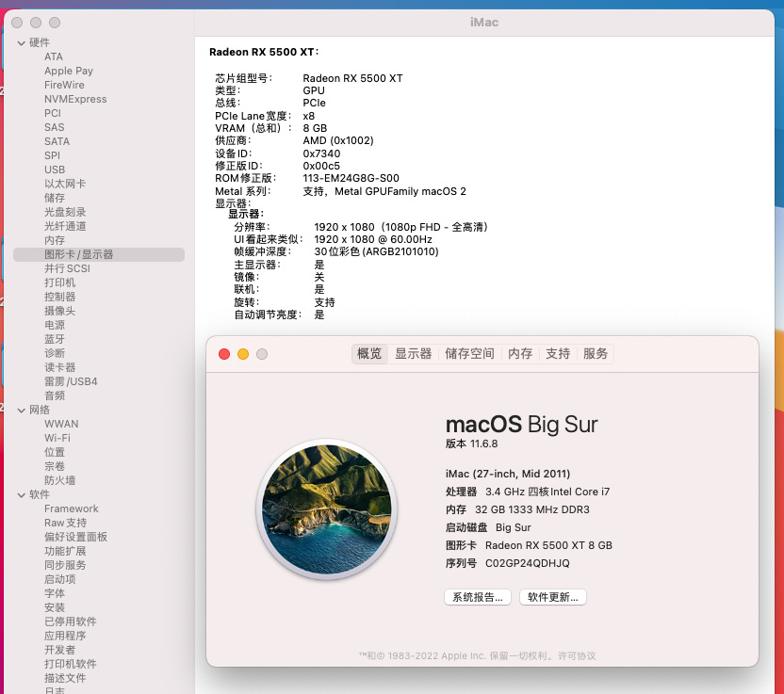Open 系统报告... button

click(478, 597)
